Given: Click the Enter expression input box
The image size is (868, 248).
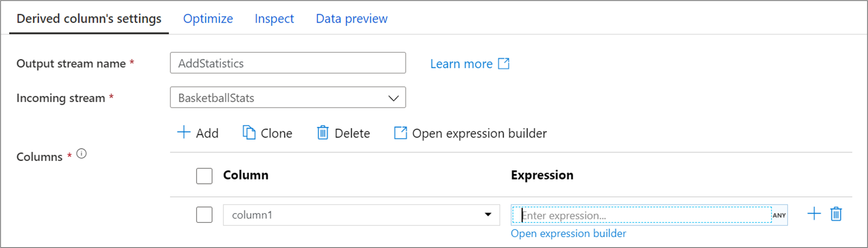Looking at the screenshot, I should click(x=641, y=215).
